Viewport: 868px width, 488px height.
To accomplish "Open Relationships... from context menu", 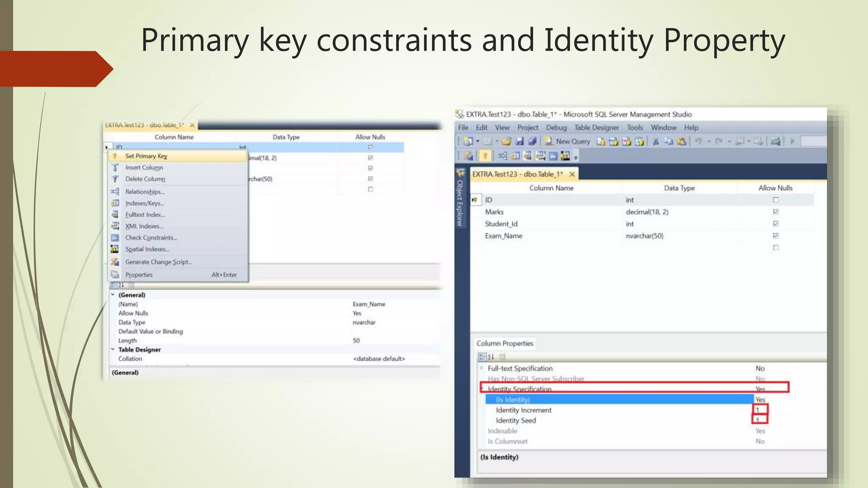I will click(x=178, y=191).
